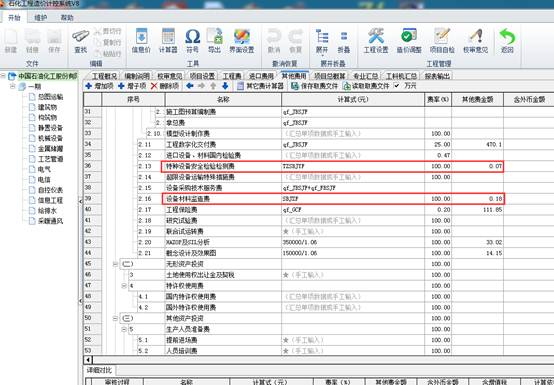The width and height of the screenshot is (554, 385).
Task: Click the horizontal scrollbar left arrow
Action: click(x=88, y=360)
